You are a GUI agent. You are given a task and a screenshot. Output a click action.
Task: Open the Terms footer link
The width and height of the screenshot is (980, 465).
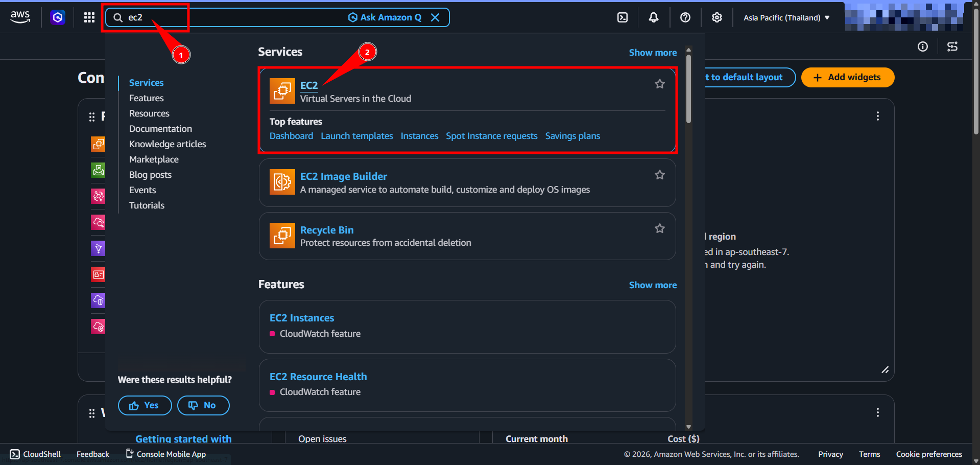click(x=869, y=454)
